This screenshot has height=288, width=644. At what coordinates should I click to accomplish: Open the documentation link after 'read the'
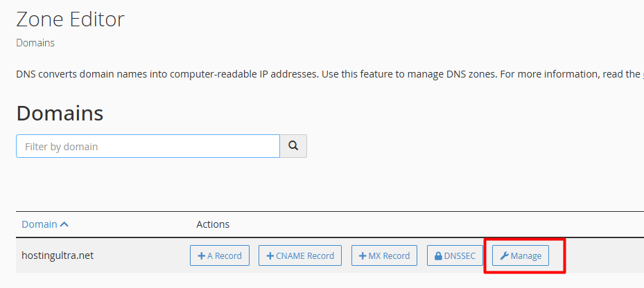[641, 74]
